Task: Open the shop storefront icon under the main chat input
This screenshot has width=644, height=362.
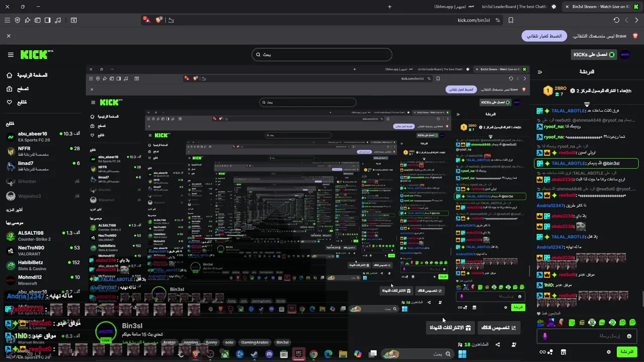Action: click(x=563, y=352)
